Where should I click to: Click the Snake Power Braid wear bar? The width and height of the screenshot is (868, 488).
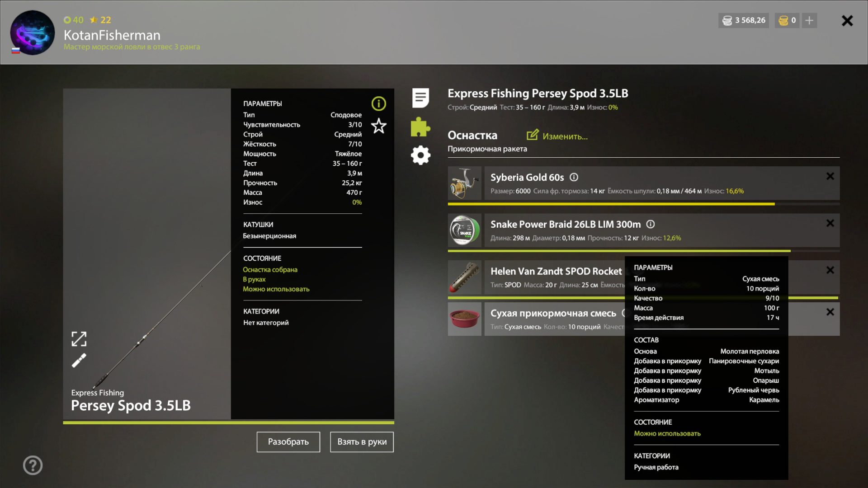coord(644,251)
